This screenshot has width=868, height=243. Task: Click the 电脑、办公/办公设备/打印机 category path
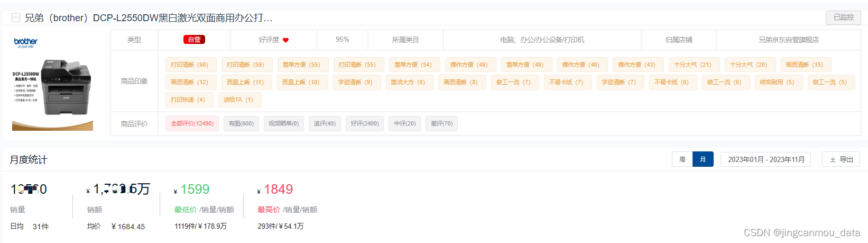(542, 40)
